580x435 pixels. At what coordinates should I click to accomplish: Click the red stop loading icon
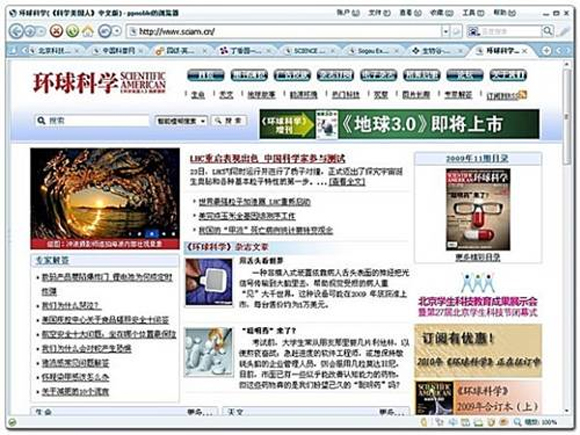[56, 31]
